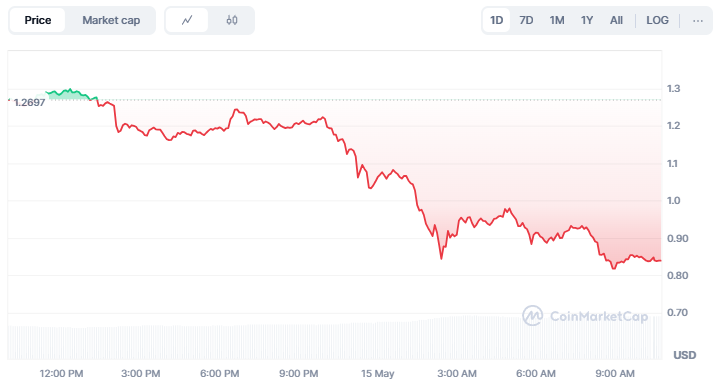Select the Price tab
This screenshot has width=716, height=380.
pyautogui.click(x=37, y=20)
